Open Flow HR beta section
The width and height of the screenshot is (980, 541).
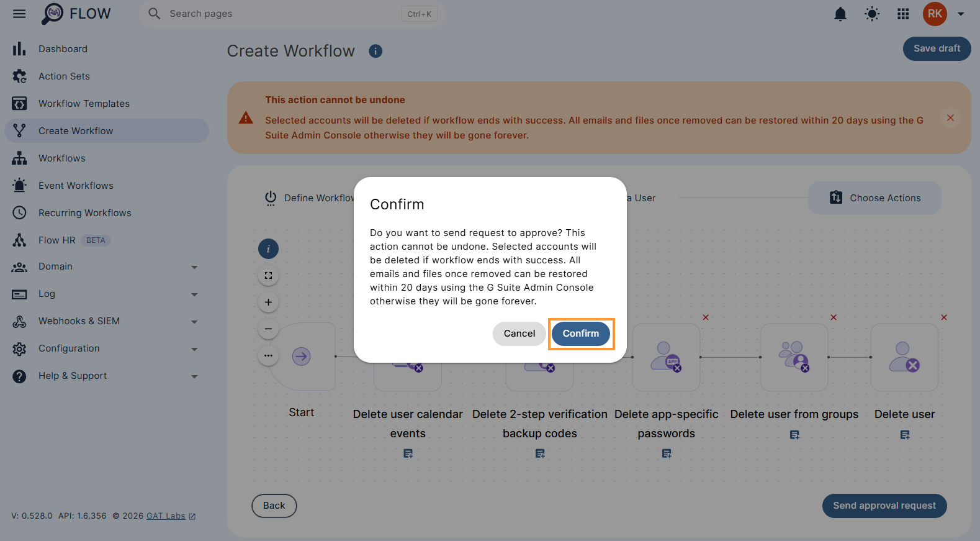pyautogui.click(x=107, y=240)
